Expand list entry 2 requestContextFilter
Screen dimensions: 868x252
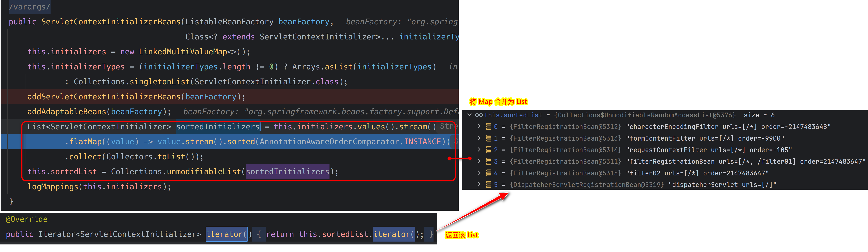pos(479,150)
